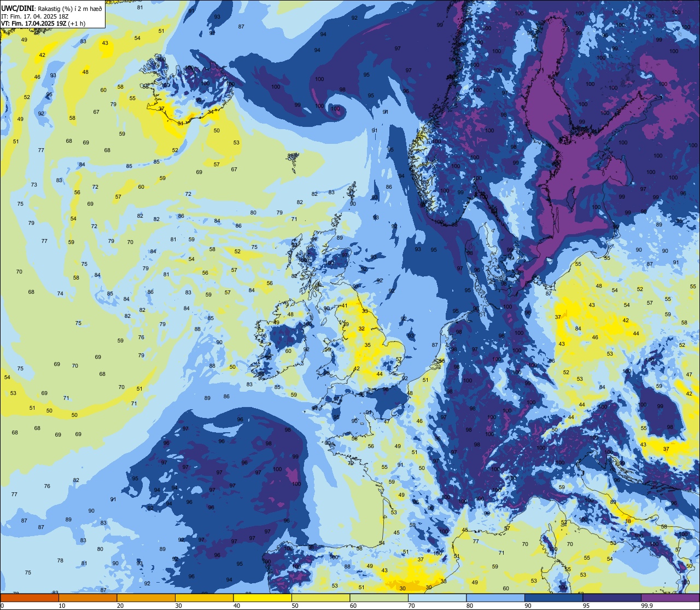Click the legend scale label '10'
The height and width of the screenshot is (610, 700).
(62, 606)
